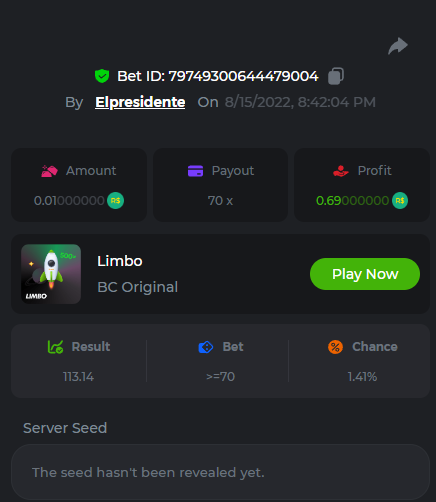Click the green verified shield icon
Viewport: 436px width, 502px height.
tap(102, 76)
